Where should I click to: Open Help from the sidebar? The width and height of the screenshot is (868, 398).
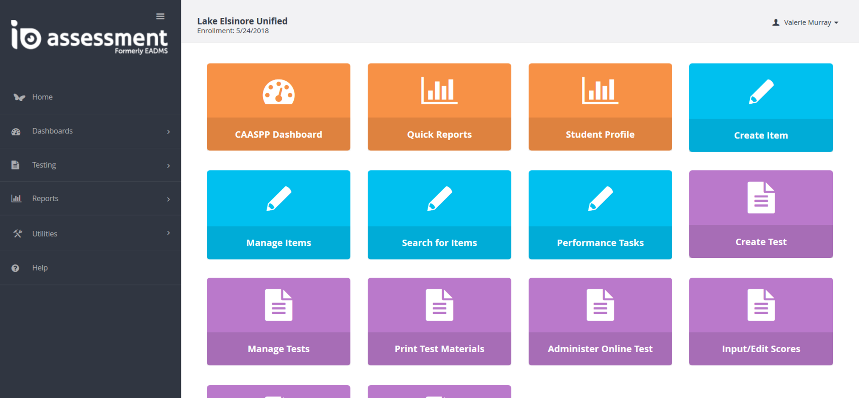tap(40, 268)
